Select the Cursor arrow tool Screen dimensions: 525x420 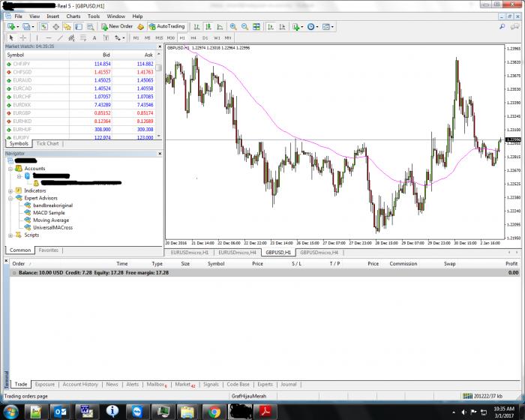11,37
